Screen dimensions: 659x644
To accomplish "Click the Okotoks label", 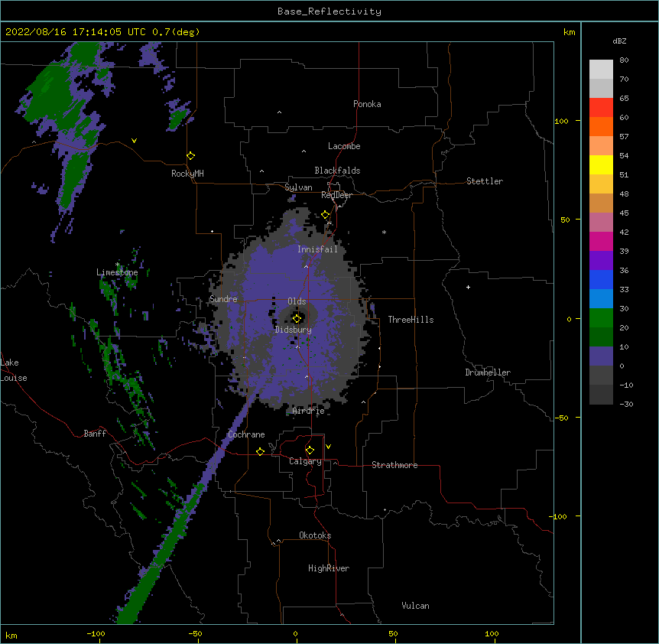I will (x=315, y=535).
